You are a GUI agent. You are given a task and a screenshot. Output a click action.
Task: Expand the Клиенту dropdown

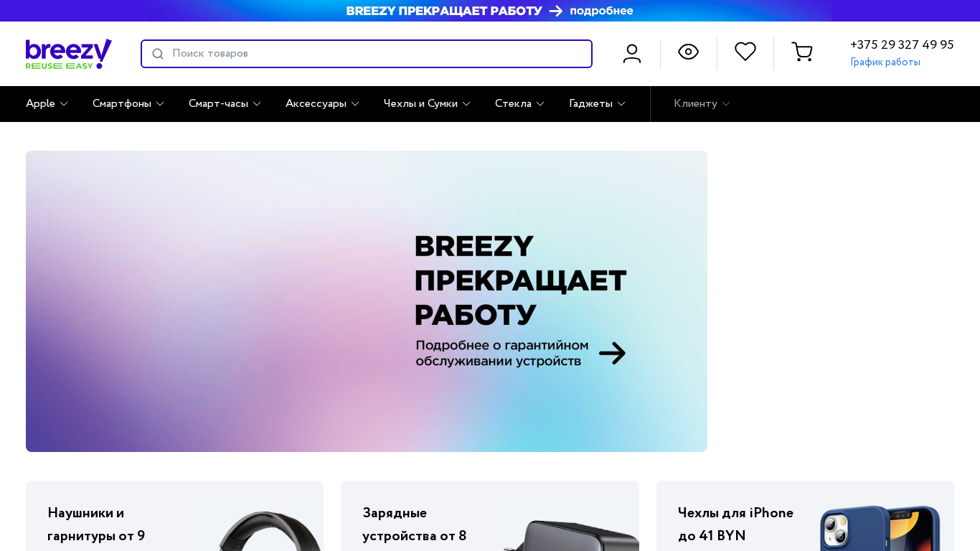pos(702,104)
